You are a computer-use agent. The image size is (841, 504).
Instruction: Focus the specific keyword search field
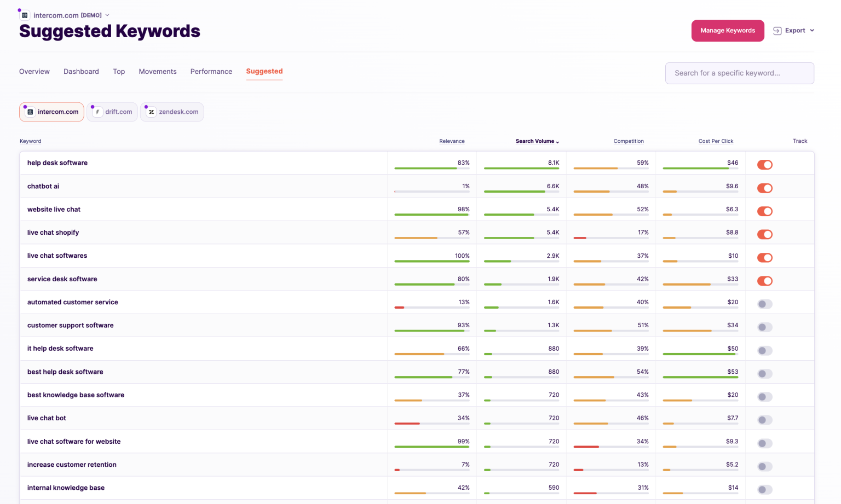(739, 73)
